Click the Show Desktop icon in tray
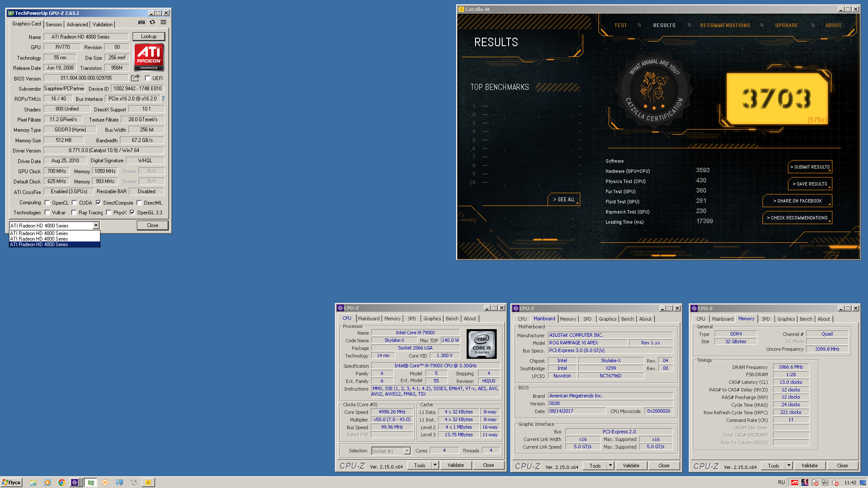Image resolution: width=868 pixels, height=488 pixels. pyautogui.click(x=862, y=482)
